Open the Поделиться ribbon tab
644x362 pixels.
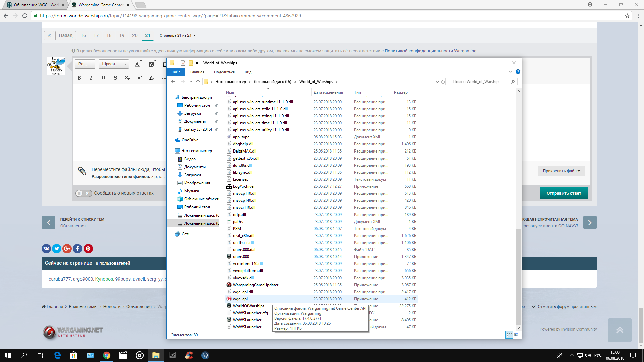coord(224,72)
